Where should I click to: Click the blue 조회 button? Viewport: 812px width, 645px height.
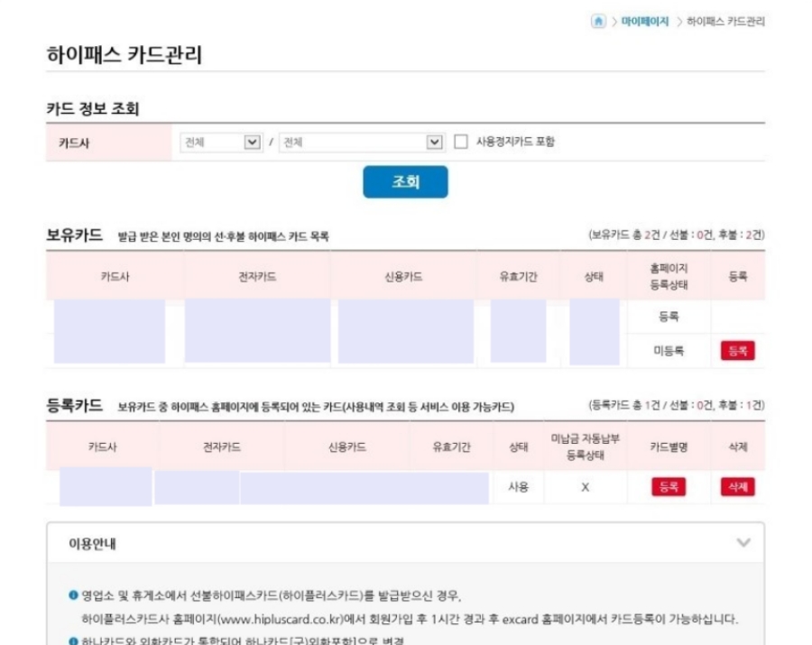point(405,181)
